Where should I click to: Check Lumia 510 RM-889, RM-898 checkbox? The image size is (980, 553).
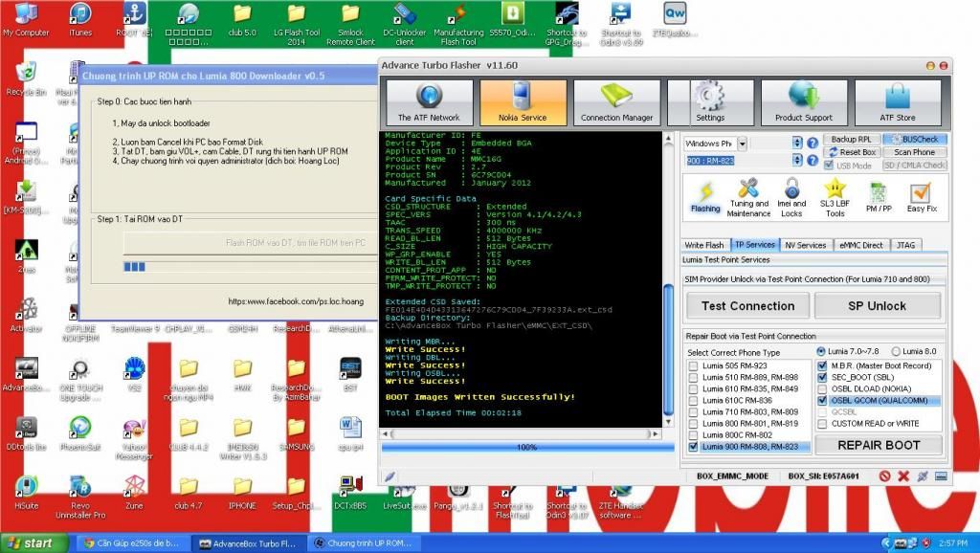point(693,377)
